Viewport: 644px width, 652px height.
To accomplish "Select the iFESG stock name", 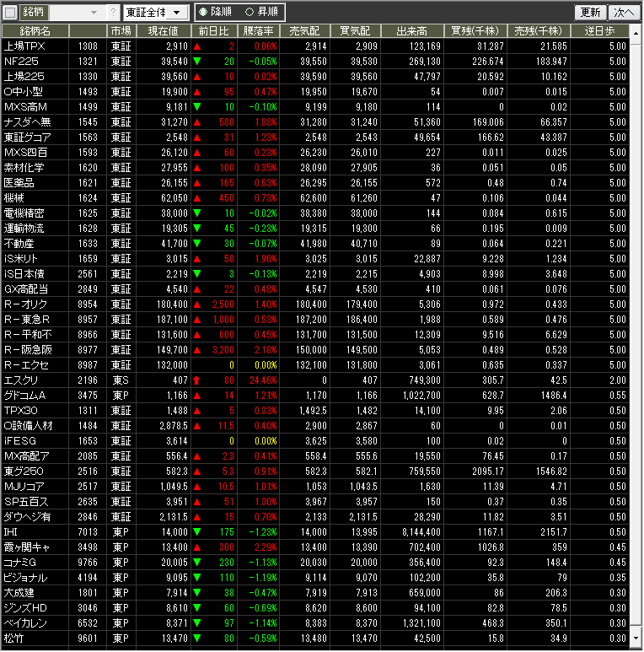I will point(20,441).
